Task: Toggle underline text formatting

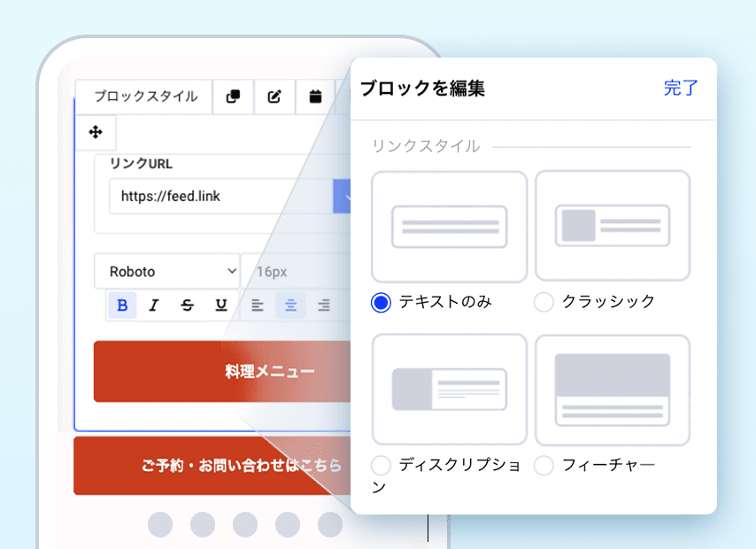Action: click(221, 305)
